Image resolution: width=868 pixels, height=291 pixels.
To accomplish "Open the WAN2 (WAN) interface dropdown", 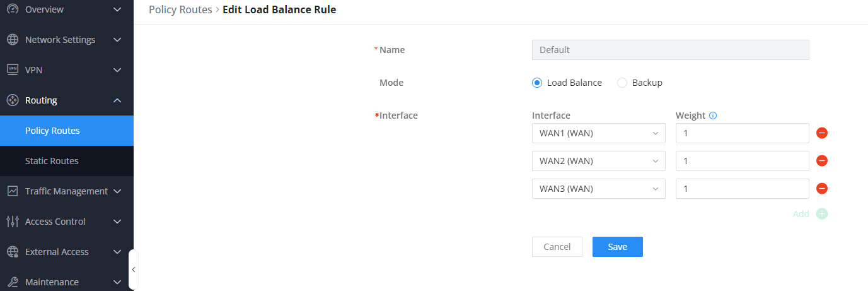I will click(x=598, y=161).
